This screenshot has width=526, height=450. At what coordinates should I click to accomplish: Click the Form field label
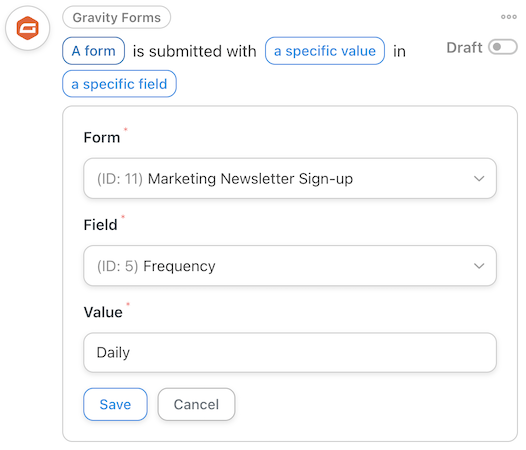tap(102, 138)
